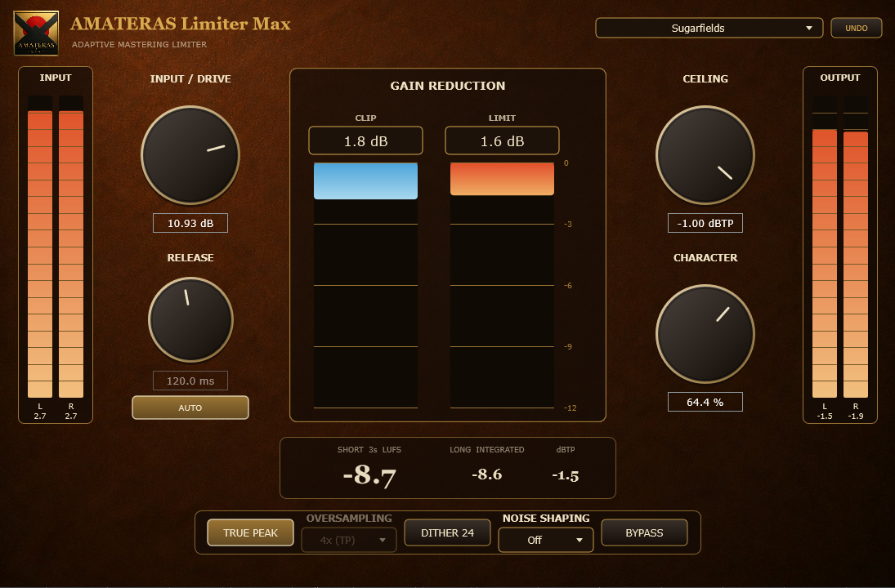Toggle the AUTO release button

click(x=190, y=408)
